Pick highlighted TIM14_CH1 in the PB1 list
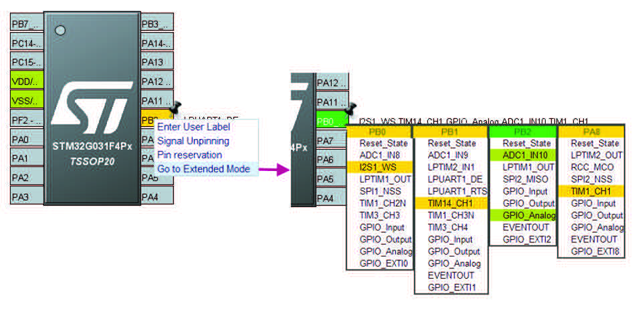Image resolution: width=644 pixels, height=318 pixels. 451,203
